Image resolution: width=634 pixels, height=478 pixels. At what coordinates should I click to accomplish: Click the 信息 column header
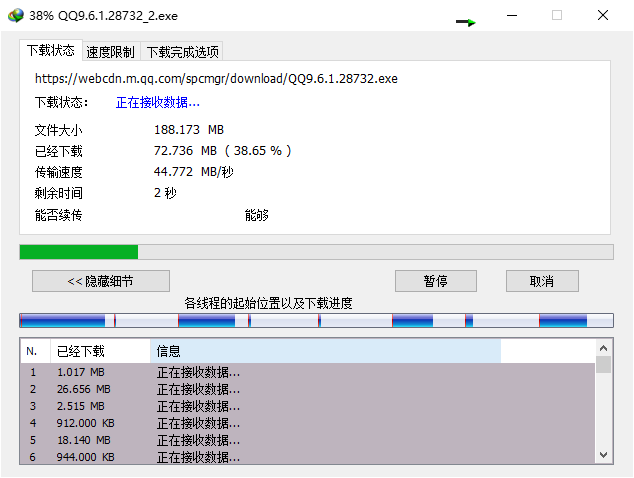325,351
